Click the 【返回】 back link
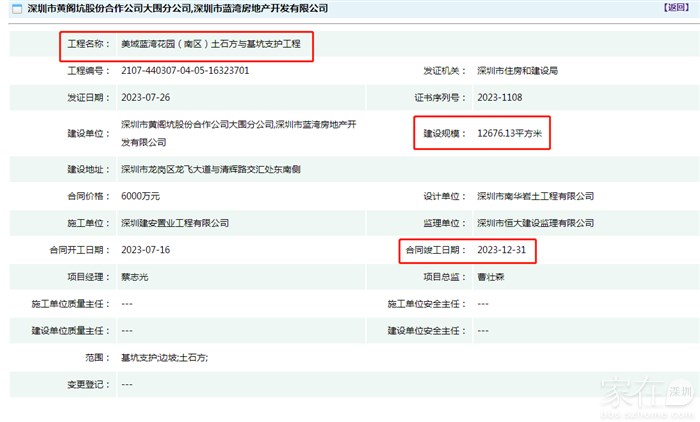 point(676,8)
